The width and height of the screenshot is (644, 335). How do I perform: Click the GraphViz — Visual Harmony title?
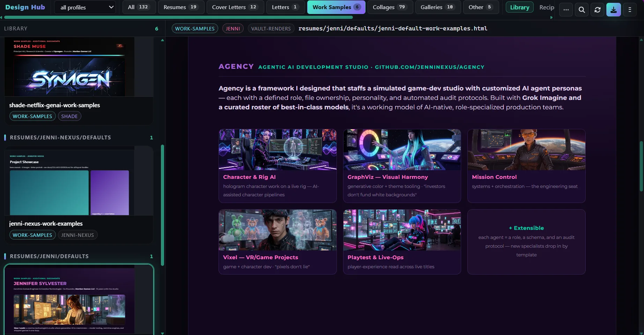pyautogui.click(x=388, y=177)
